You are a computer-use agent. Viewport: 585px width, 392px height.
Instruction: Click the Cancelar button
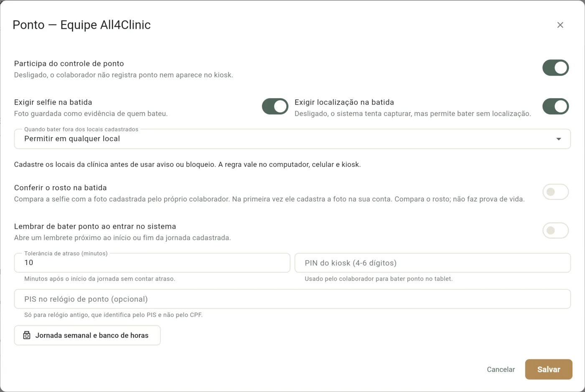pyautogui.click(x=501, y=369)
